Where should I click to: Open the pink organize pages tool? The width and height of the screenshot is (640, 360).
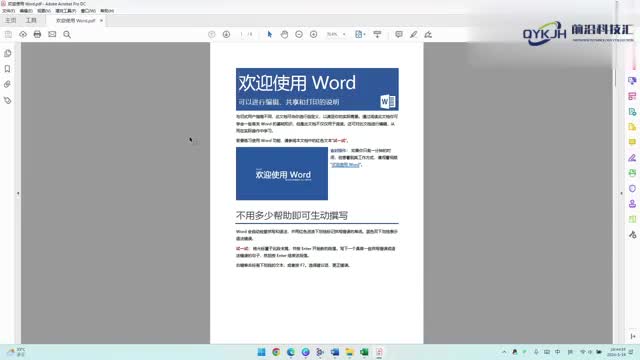click(x=632, y=96)
